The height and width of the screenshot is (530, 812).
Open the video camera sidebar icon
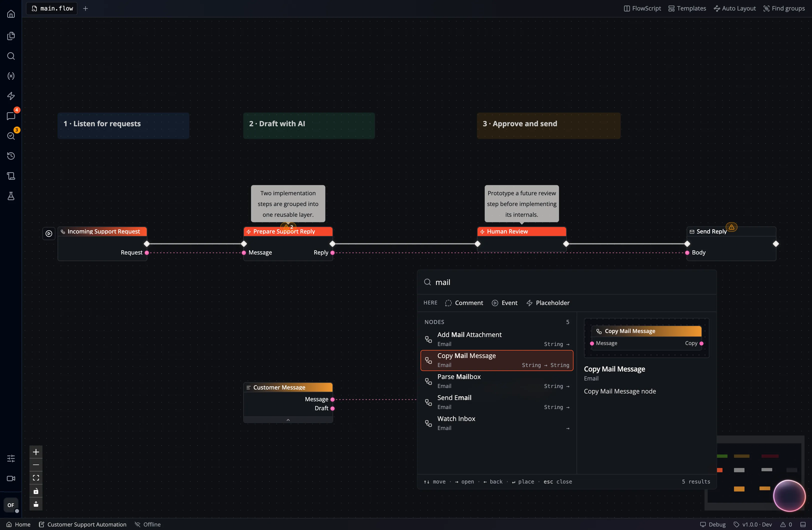pyautogui.click(x=11, y=478)
